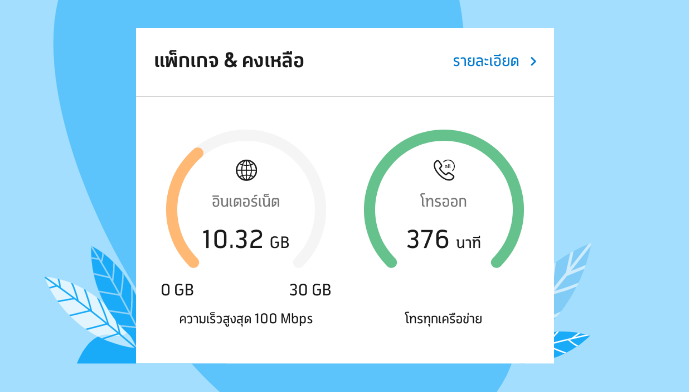The image size is (689, 392).
Task: Click the โทรทุกเครือข่าย text
Action: (443, 319)
